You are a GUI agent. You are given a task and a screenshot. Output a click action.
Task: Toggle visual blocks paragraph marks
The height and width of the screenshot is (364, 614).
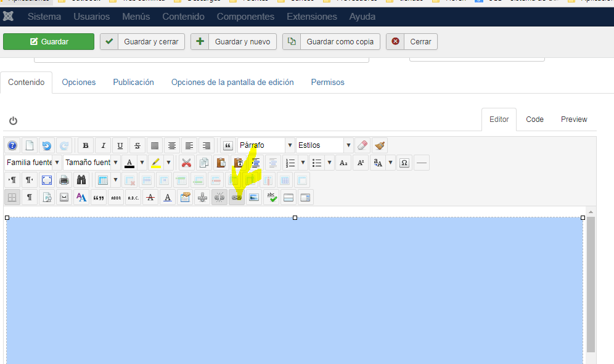click(x=30, y=197)
